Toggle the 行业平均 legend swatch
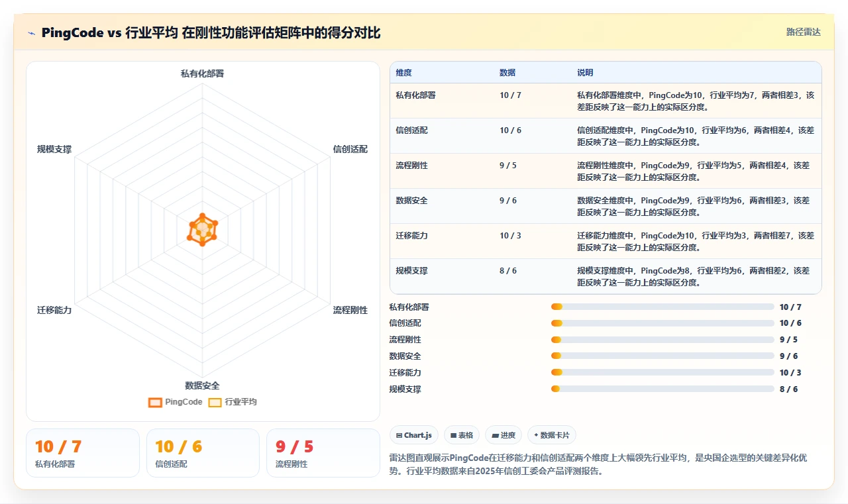Screen dimensions: 848x504 215,402
